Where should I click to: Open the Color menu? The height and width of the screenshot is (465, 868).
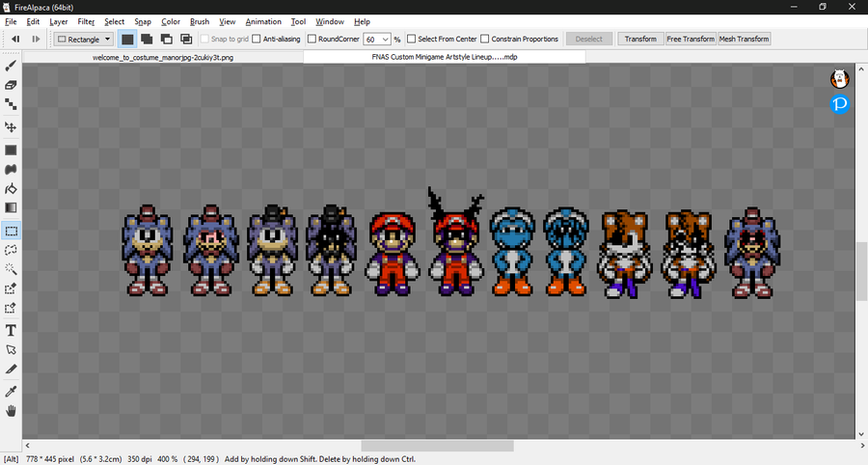171,21
